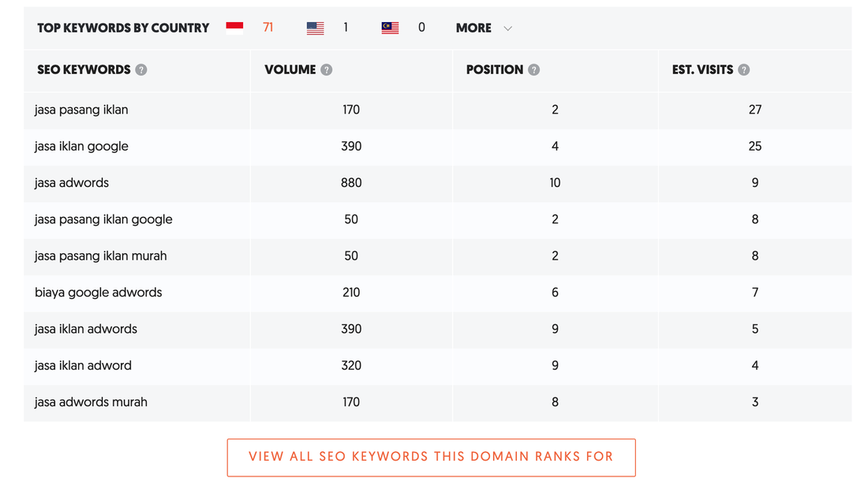Expand the MORE countries dropdown
This screenshot has height=493, width=868.
point(474,28)
